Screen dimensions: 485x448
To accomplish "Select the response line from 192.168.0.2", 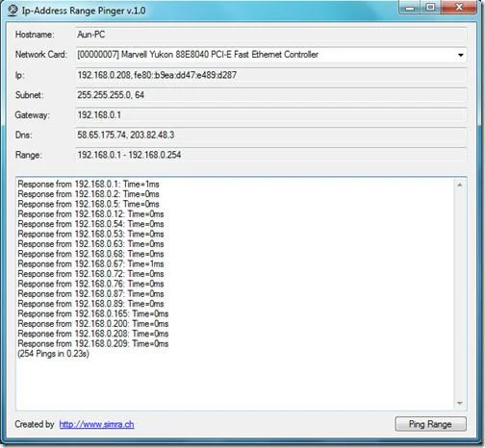I will [89, 194].
